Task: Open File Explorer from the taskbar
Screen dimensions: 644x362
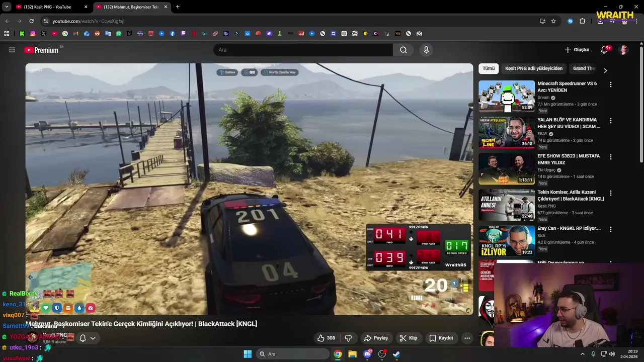Action: (352, 354)
